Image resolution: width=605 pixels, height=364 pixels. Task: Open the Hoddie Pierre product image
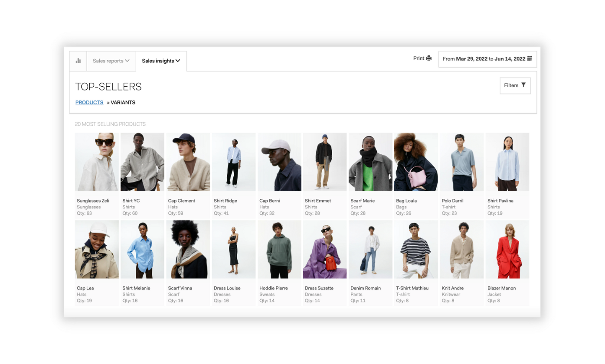(x=279, y=249)
